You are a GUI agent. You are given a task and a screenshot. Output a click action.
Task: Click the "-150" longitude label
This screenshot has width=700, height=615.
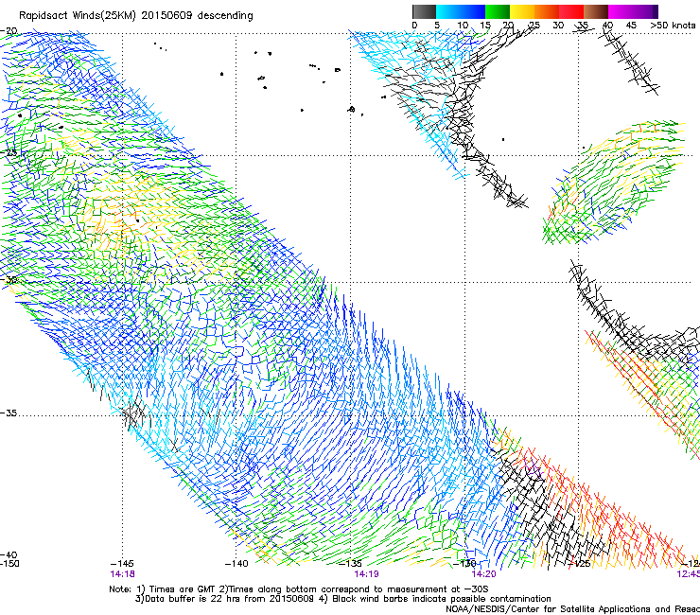coord(9,564)
